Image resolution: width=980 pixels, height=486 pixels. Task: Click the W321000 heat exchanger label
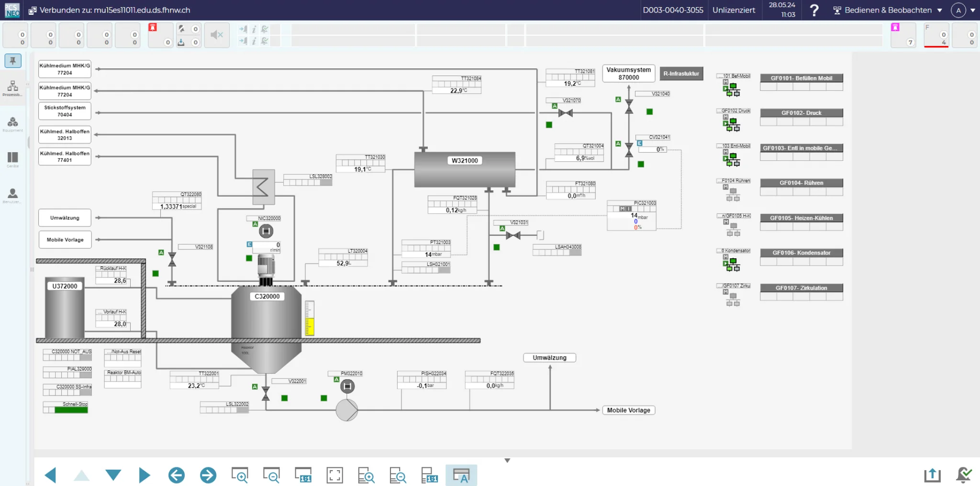pyautogui.click(x=465, y=161)
